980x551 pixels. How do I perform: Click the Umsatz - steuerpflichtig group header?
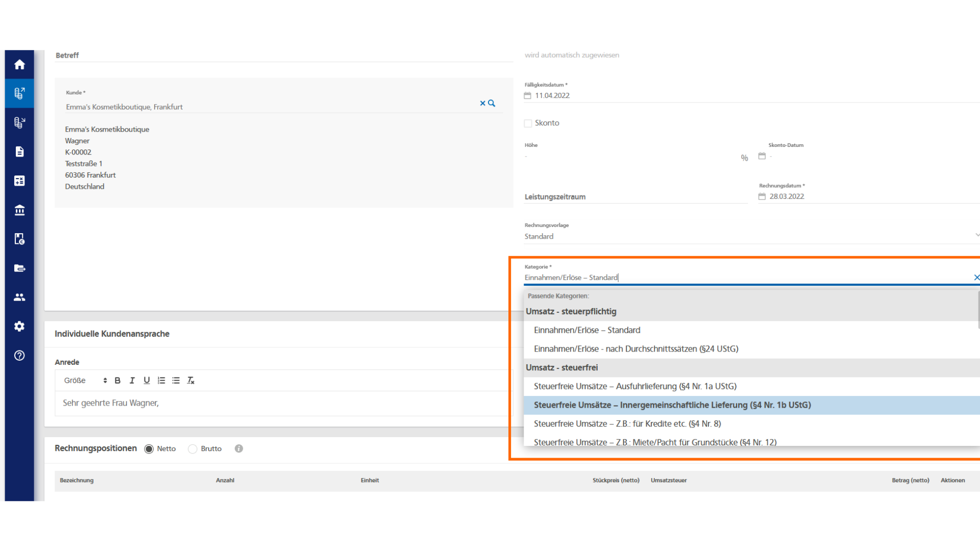(752, 311)
